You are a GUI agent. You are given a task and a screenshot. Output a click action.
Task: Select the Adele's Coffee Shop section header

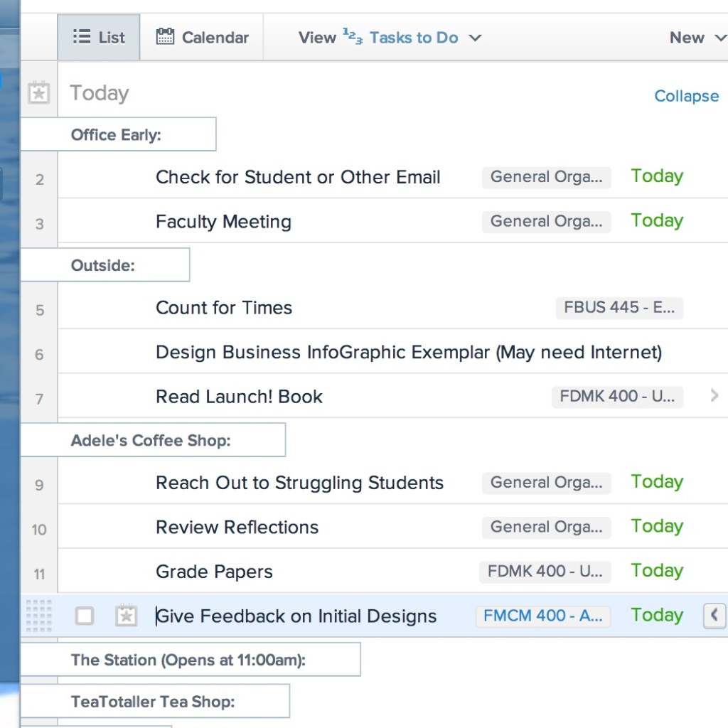click(151, 441)
